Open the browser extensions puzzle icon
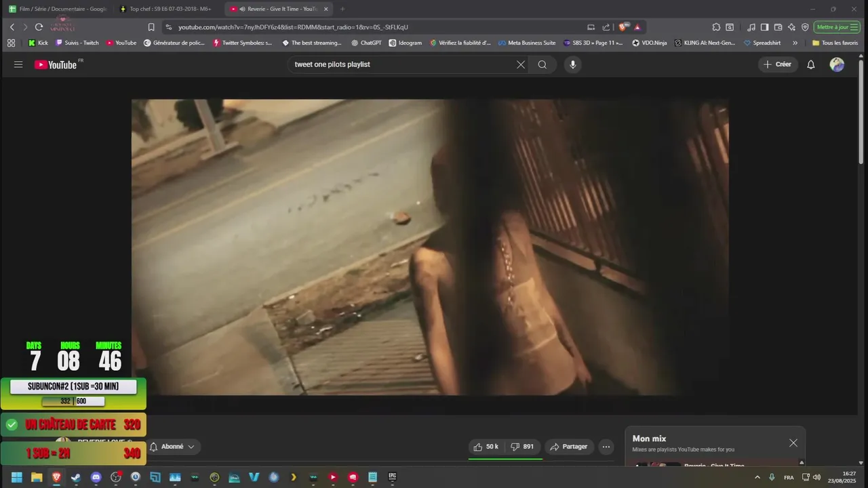The width and height of the screenshot is (868, 488). [716, 27]
